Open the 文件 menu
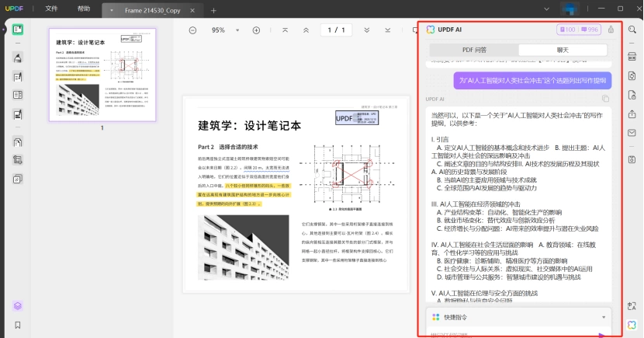The image size is (644, 338). 51,9
